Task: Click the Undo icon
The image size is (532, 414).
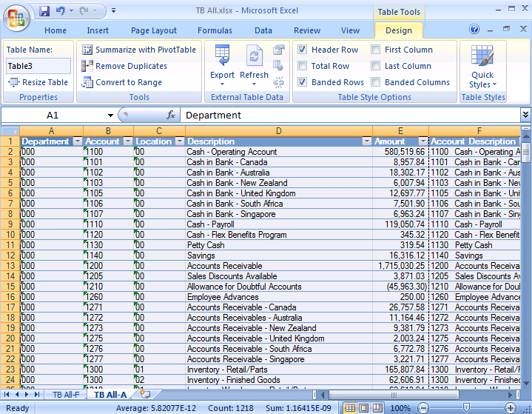Action: click(x=61, y=11)
